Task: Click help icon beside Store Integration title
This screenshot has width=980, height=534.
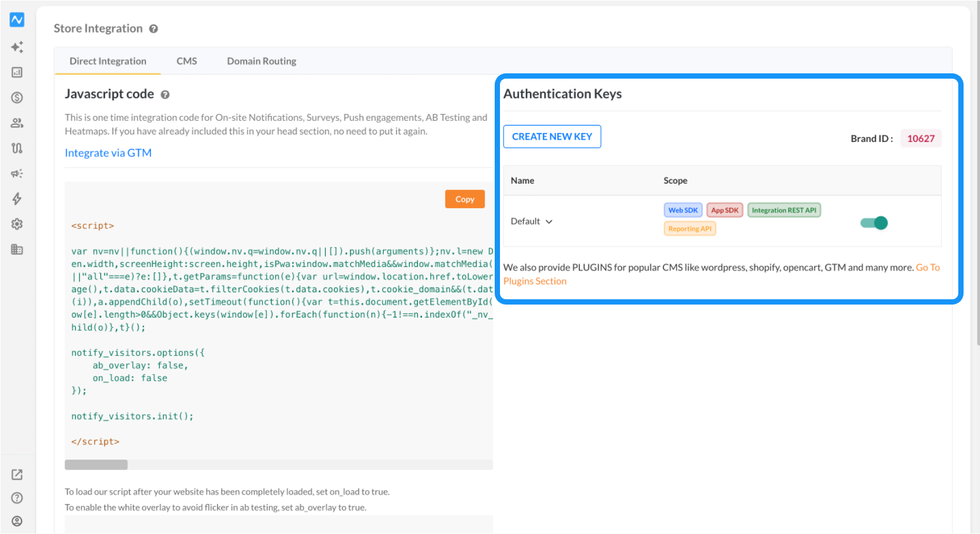Action: click(x=153, y=29)
